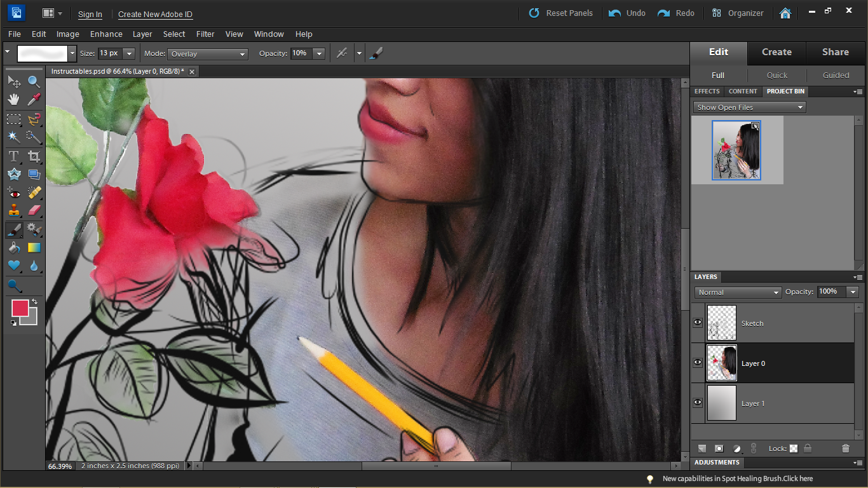
Task: Open the tablet options dropdown arrow
Action: point(359,53)
